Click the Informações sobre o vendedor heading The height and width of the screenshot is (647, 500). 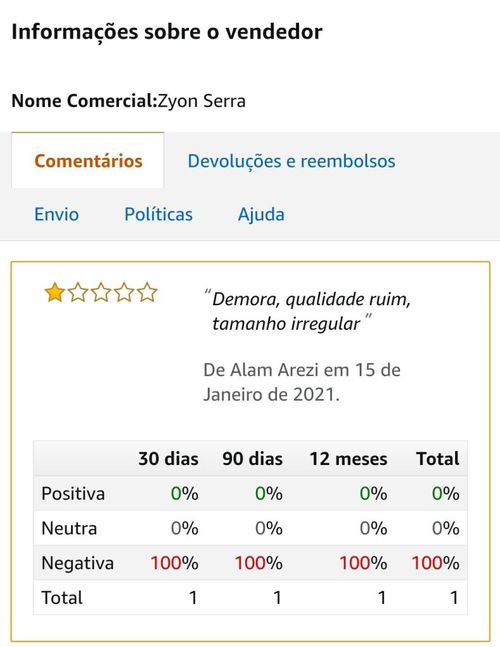click(167, 32)
